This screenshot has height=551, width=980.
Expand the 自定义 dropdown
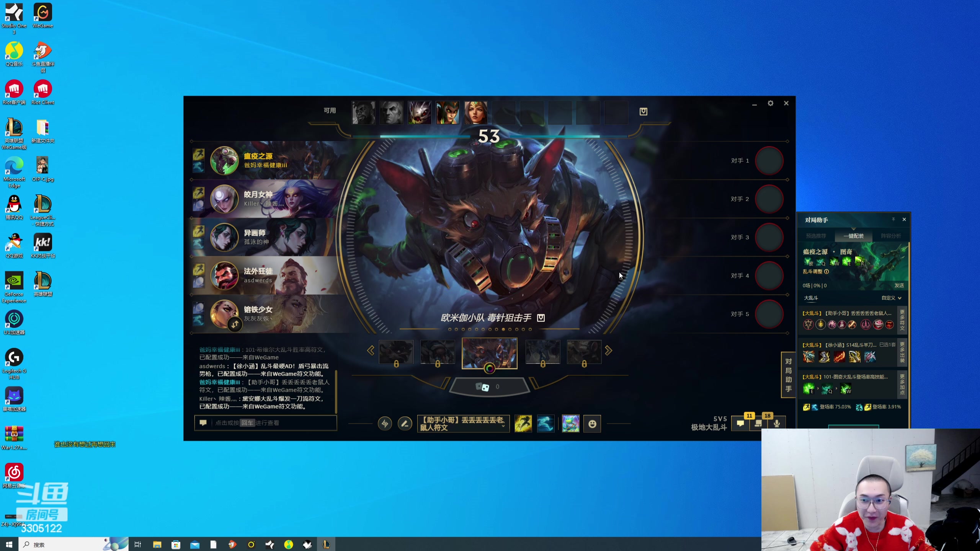point(892,298)
